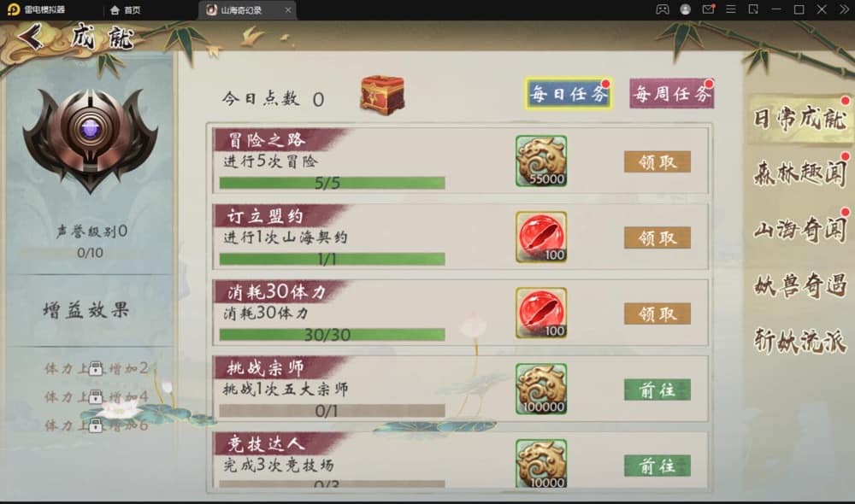This screenshot has height=504, width=855.
Task: Select 山海奇闻 category
Action: point(800,230)
